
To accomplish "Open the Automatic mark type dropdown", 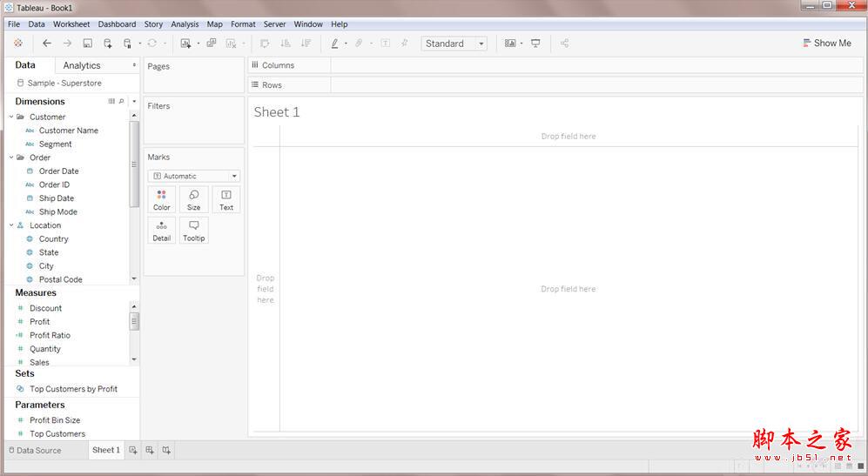I will coord(193,176).
